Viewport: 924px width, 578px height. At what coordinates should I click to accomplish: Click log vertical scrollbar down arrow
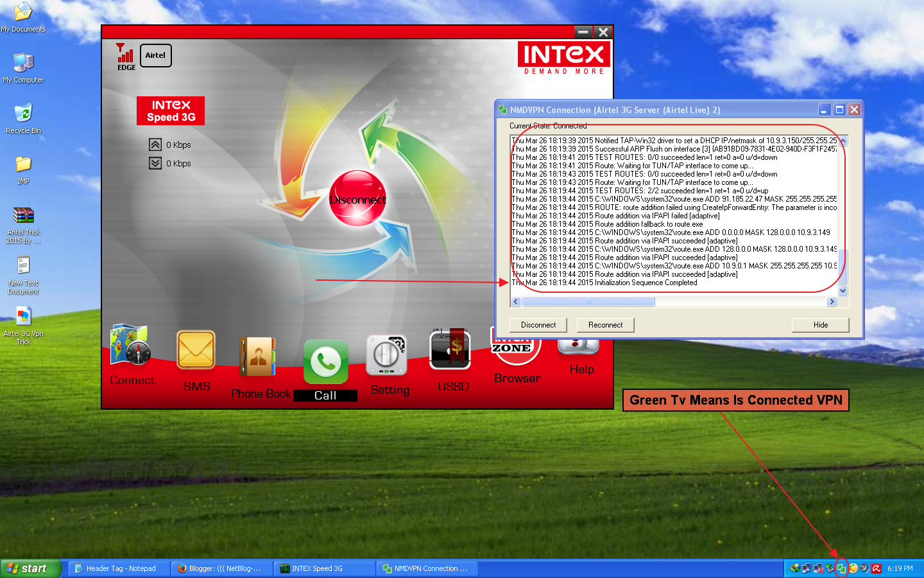click(843, 291)
